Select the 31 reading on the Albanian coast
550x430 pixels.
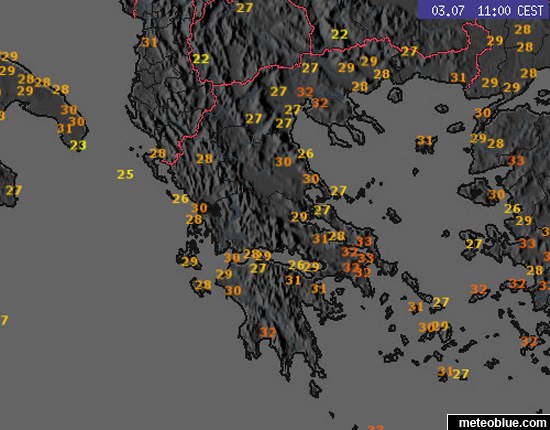pyautogui.click(x=149, y=42)
